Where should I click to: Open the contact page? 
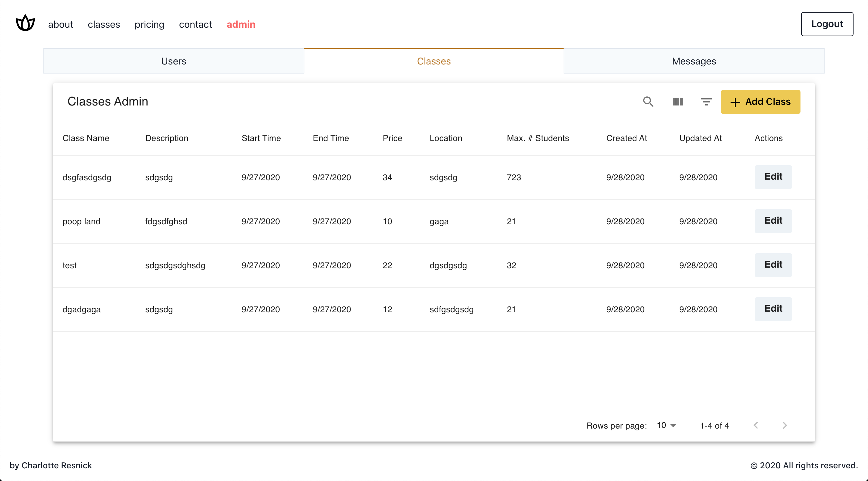[195, 24]
